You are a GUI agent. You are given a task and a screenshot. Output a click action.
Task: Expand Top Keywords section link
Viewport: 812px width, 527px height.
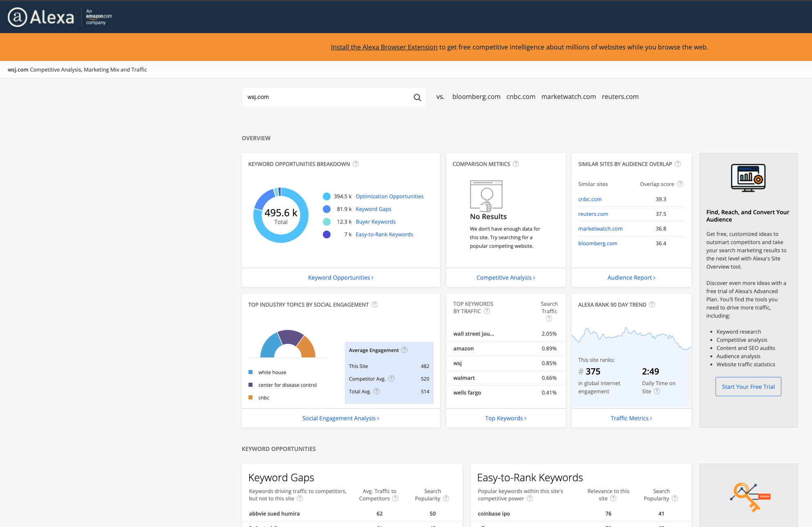point(506,418)
